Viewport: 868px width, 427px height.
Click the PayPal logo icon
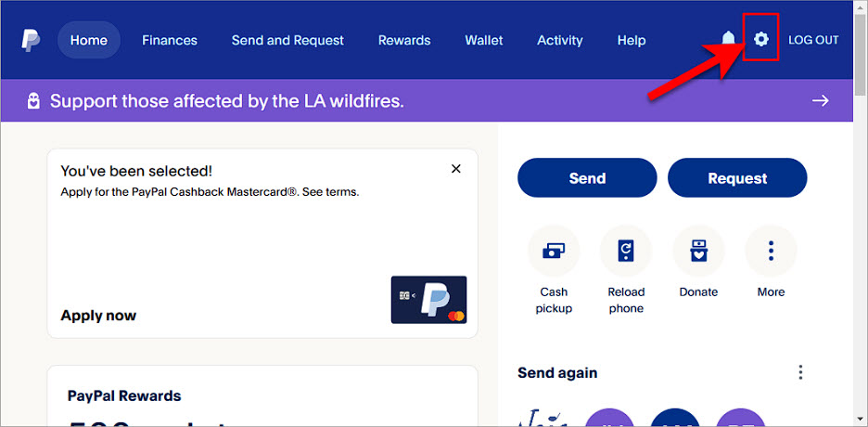click(x=31, y=40)
